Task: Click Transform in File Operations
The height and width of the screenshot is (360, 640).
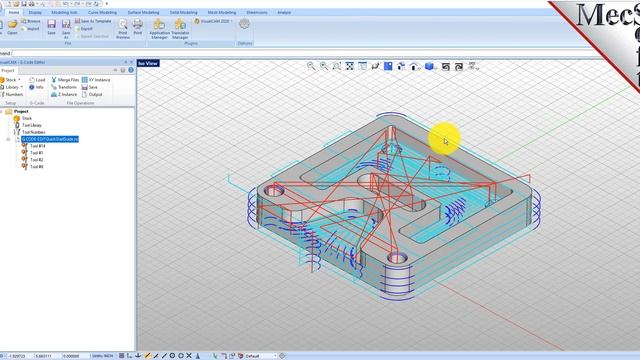Action: (x=64, y=87)
